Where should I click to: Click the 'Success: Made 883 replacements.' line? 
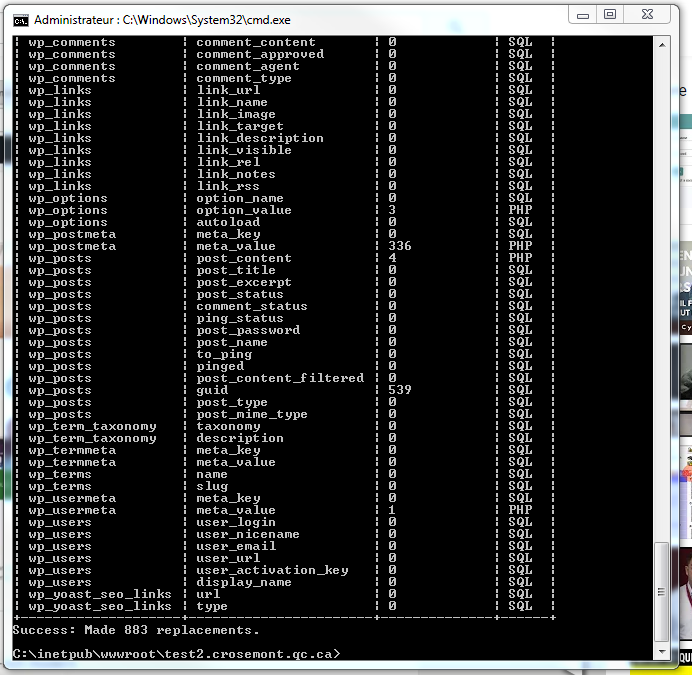[x=136, y=630]
